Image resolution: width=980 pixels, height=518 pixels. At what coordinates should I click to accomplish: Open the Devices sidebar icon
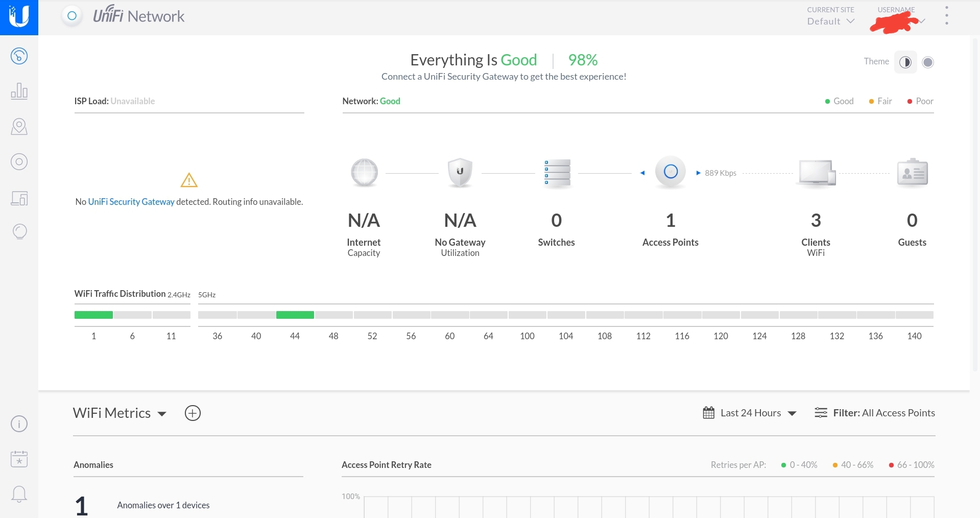tap(19, 162)
